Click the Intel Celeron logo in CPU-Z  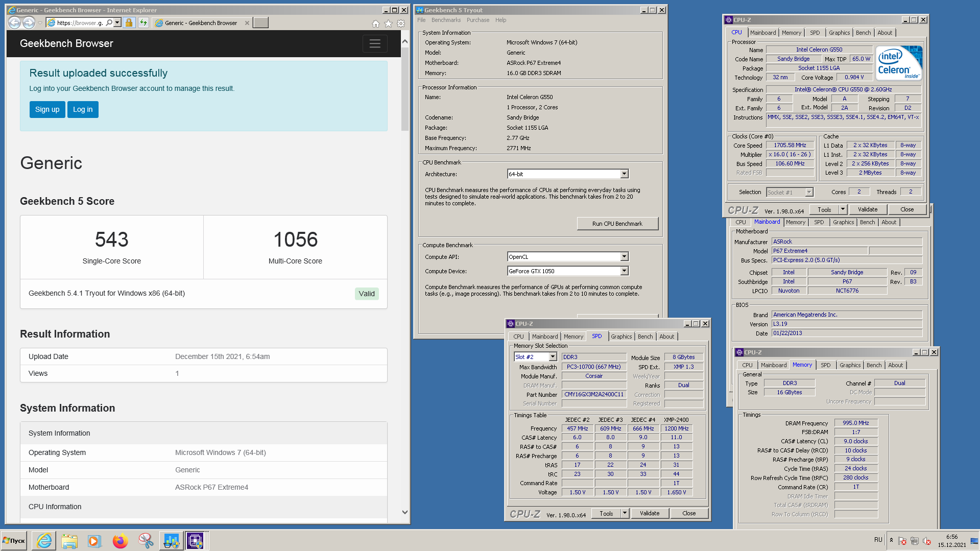click(x=899, y=63)
